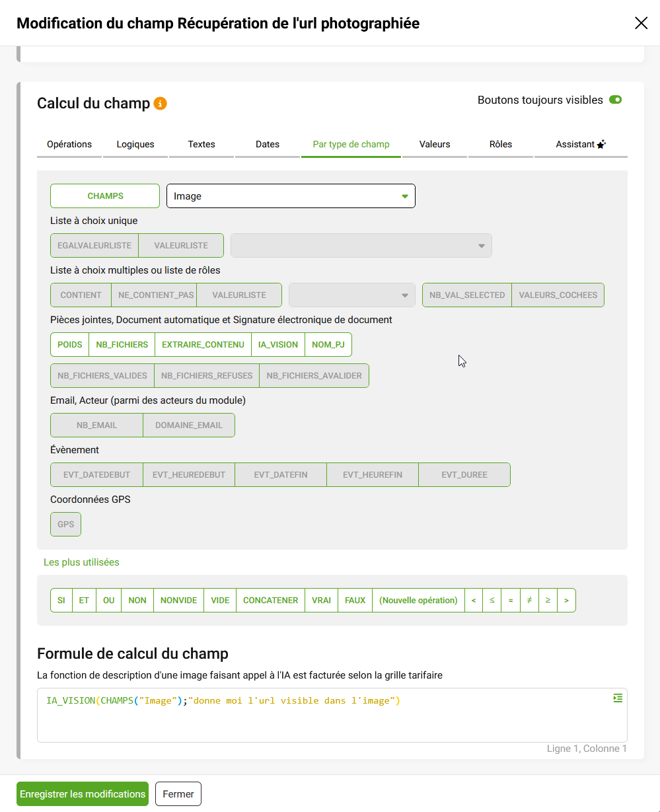Click the formula indent icon in editor
This screenshot has width=660, height=812.
(x=618, y=698)
